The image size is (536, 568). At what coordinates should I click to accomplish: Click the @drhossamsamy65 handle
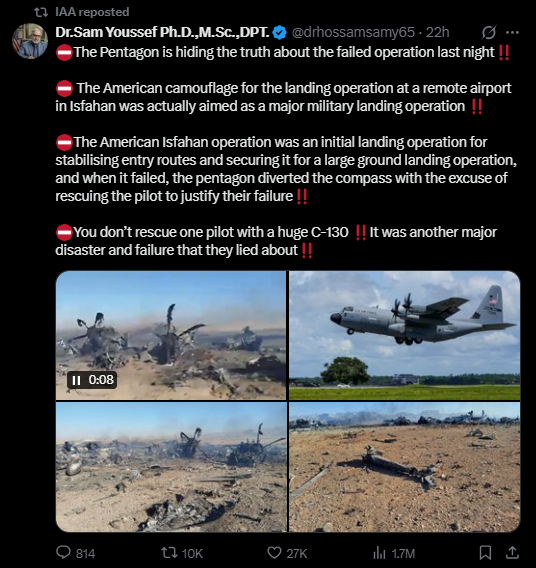click(353, 33)
